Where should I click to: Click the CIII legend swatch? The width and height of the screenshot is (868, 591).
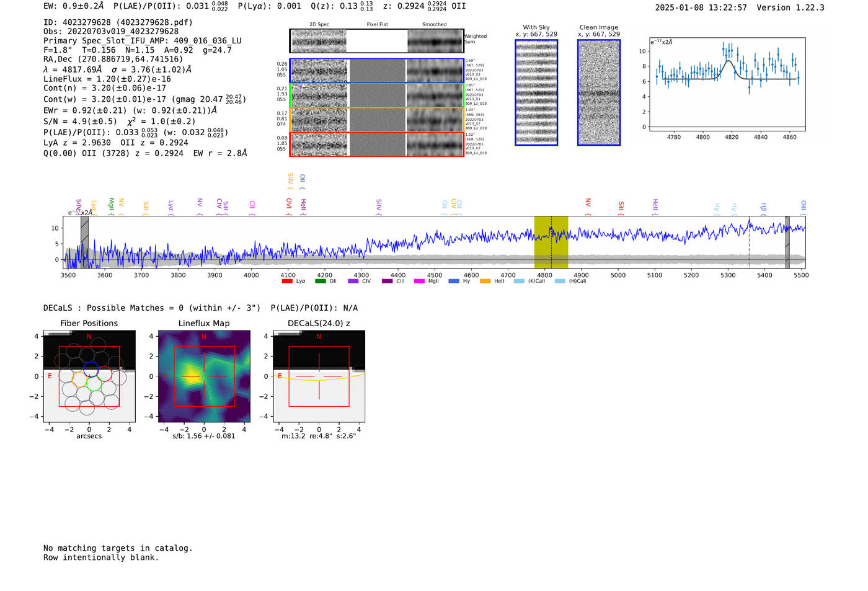387,281
